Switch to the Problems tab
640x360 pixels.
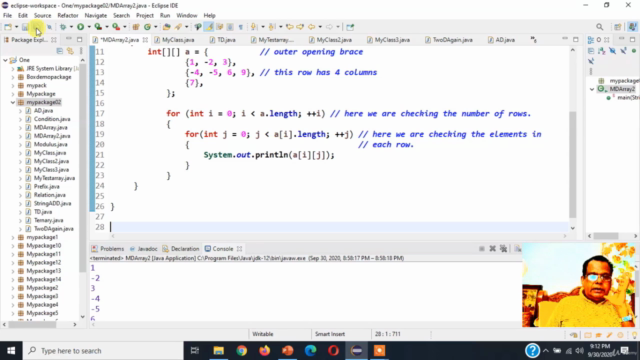coord(108,249)
